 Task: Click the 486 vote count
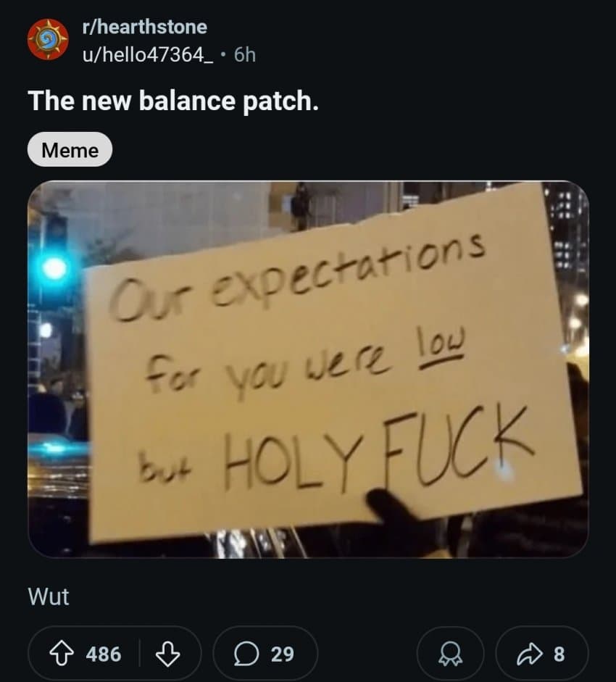(104, 654)
